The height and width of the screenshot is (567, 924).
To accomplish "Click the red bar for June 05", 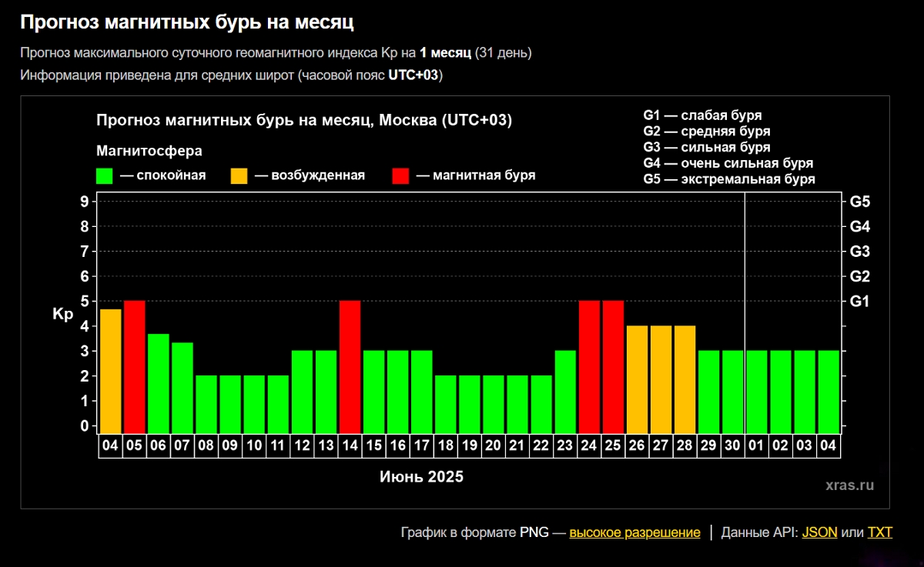I will (x=134, y=366).
